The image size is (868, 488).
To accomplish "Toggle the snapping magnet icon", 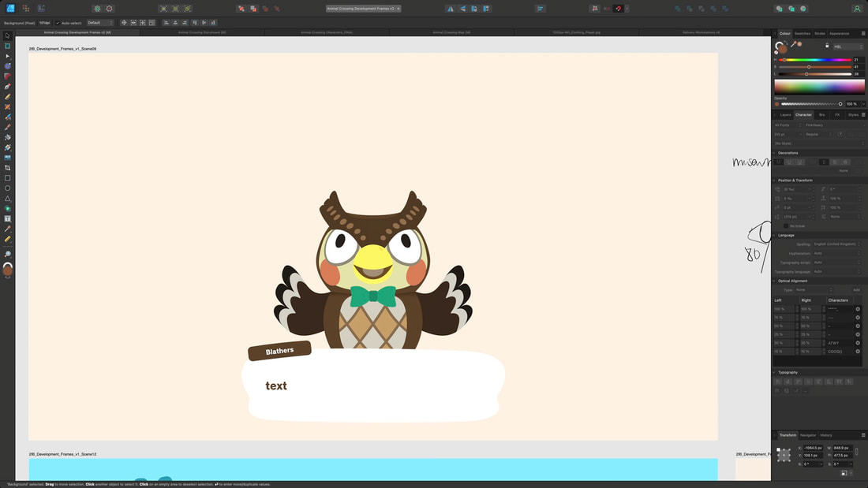I will tap(619, 9).
